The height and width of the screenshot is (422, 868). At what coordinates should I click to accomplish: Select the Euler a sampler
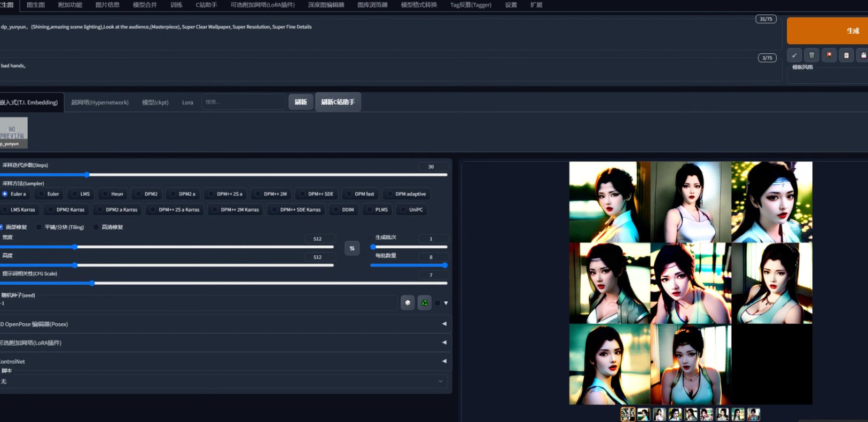[14, 194]
